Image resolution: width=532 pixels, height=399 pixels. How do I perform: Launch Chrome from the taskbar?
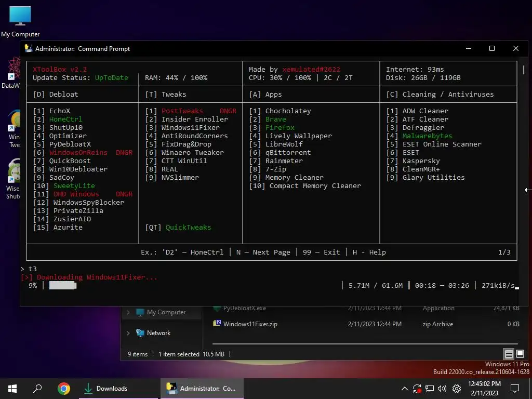(63, 389)
